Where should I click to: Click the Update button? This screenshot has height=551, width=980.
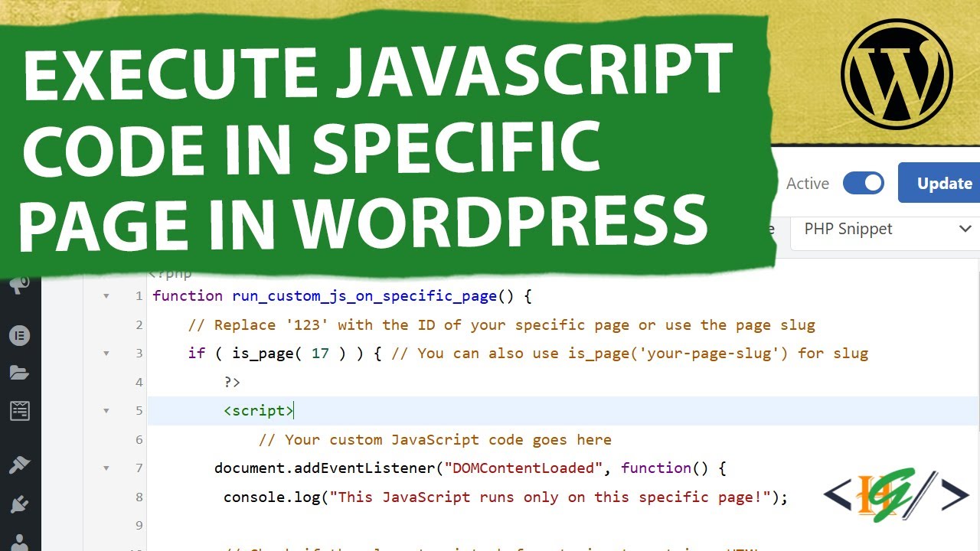point(940,183)
